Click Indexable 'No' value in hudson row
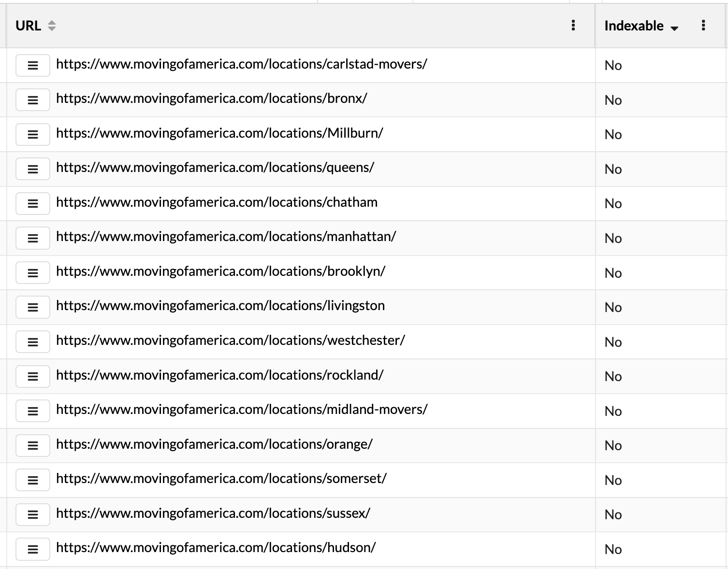This screenshot has height=569, width=728. point(613,550)
